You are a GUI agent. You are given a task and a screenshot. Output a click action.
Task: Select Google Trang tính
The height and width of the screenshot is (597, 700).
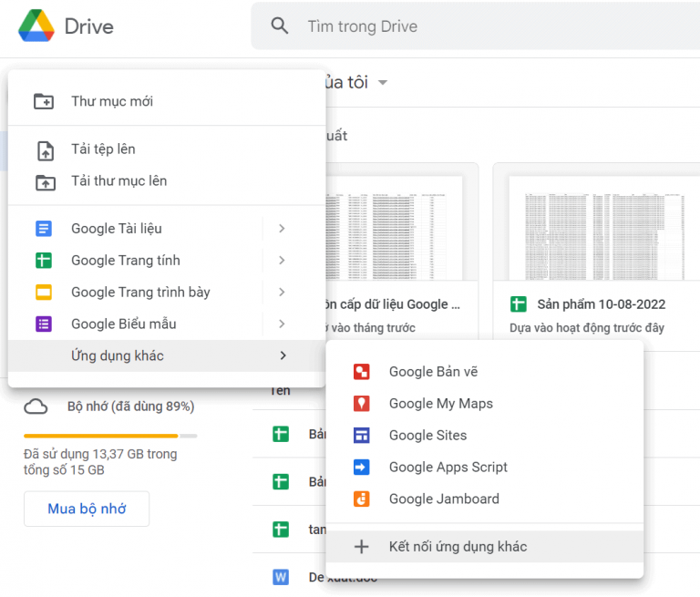click(167, 261)
